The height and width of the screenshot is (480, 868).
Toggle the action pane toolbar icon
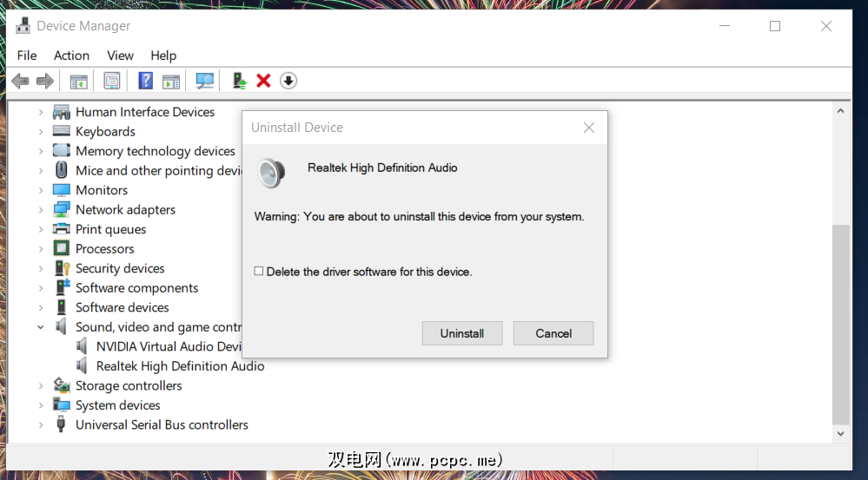(171, 82)
